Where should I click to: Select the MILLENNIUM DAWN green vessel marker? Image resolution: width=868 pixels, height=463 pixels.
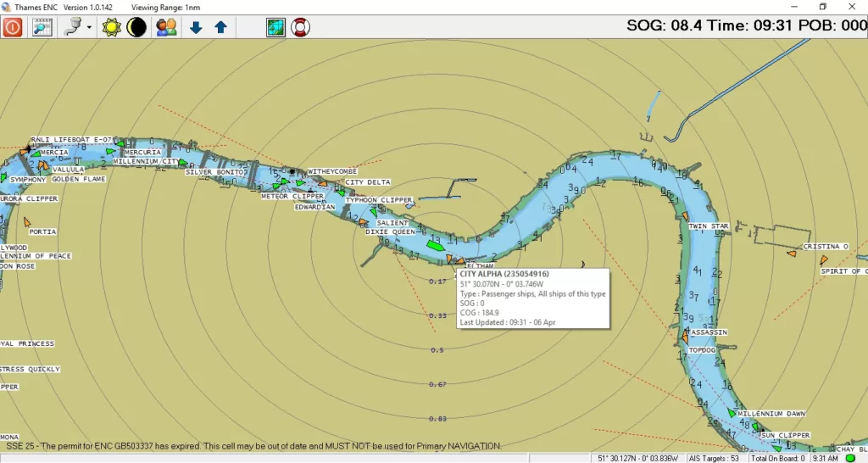732,413
